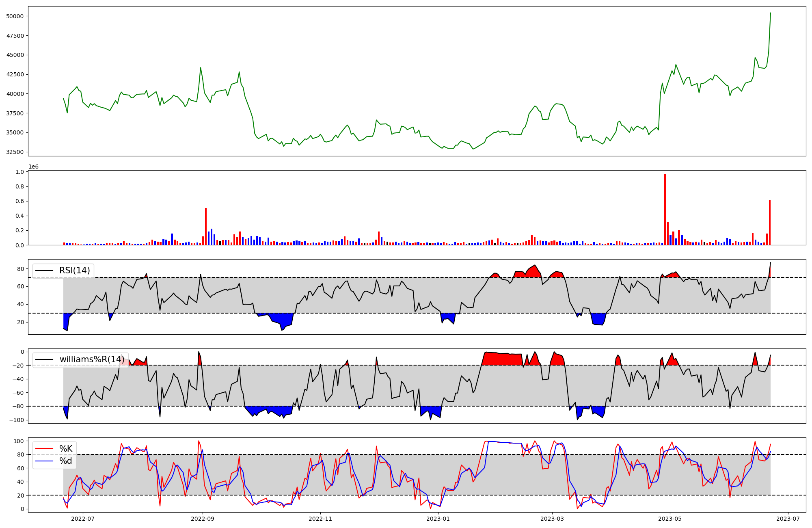Click the tallest red volume bar
Viewport: 812px width, 528px height.
click(x=665, y=209)
